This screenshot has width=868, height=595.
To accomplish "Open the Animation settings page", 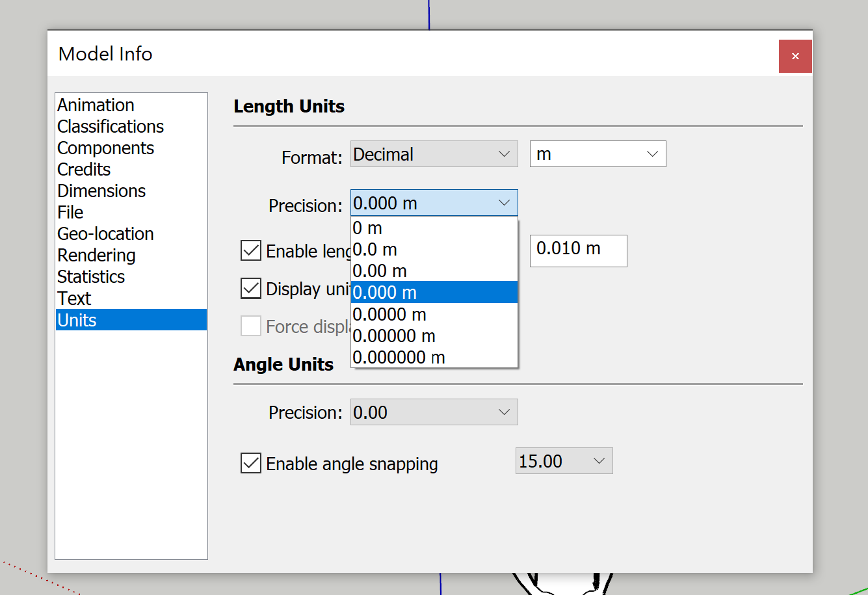I will (131, 105).
